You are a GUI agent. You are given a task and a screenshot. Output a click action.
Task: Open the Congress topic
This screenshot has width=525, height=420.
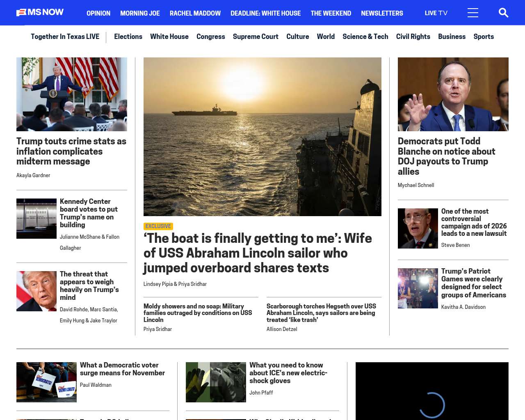click(x=211, y=37)
